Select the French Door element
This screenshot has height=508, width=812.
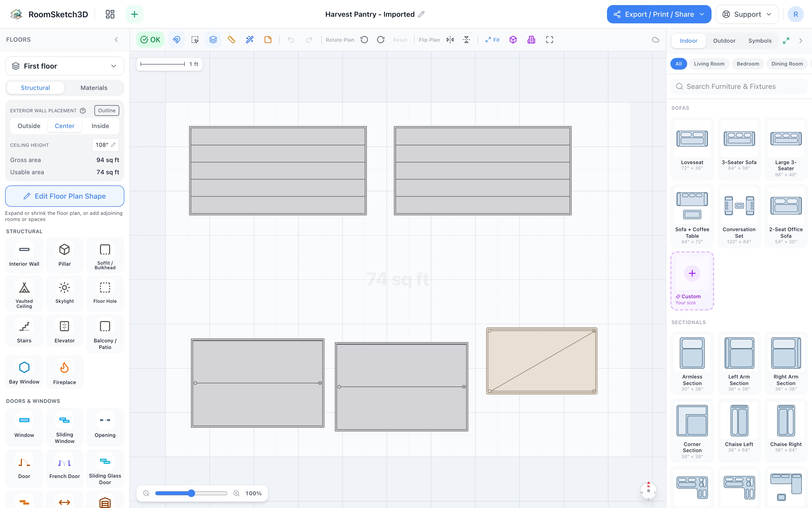click(x=64, y=468)
